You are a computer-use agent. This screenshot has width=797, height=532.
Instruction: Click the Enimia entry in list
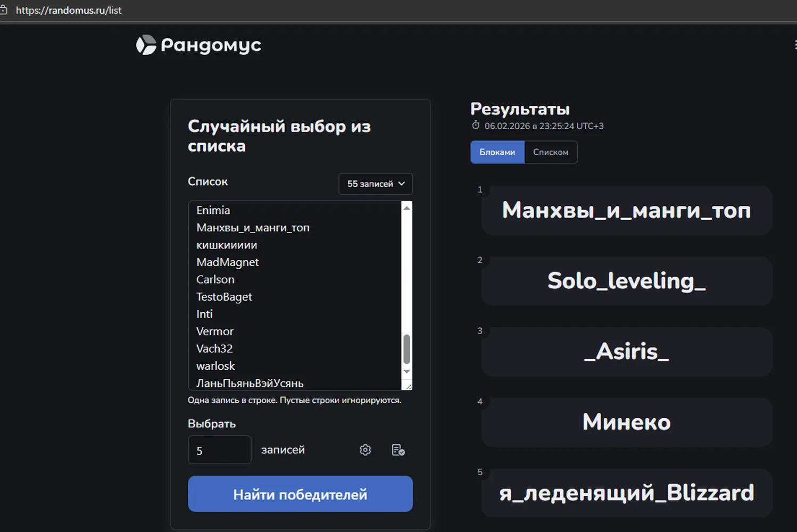pyautogui.click(x=213, y=210)
